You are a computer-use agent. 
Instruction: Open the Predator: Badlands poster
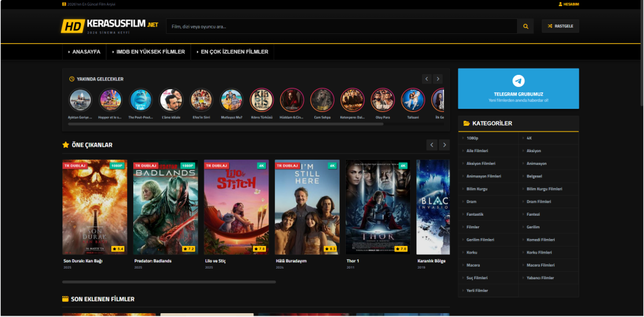coord(165,208)
